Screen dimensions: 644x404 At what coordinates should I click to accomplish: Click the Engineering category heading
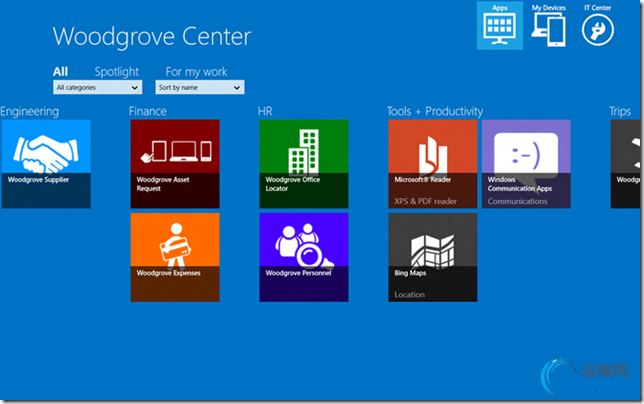30,112
